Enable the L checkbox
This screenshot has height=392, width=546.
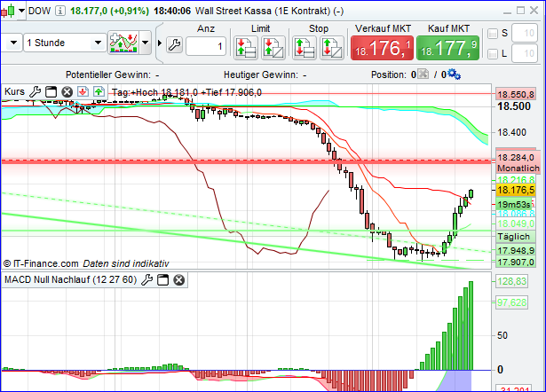point(493,54)
